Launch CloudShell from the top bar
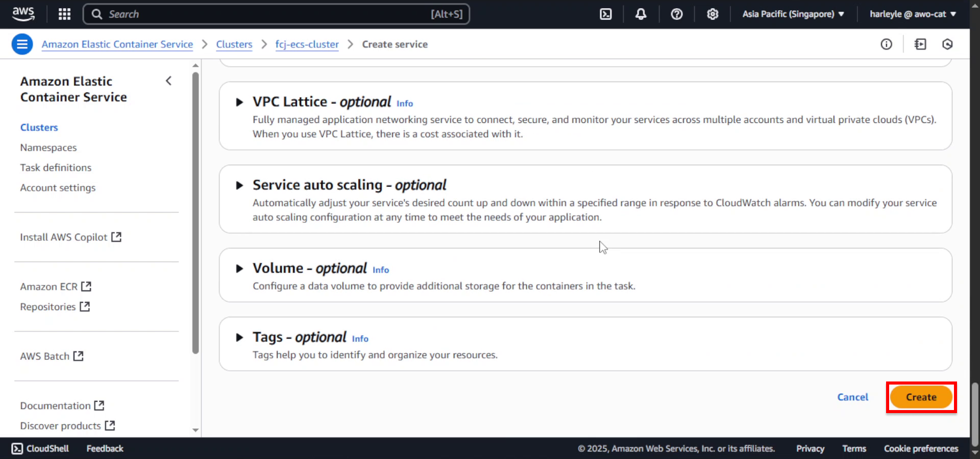This screenshot has width=980, height=459. 605,14
